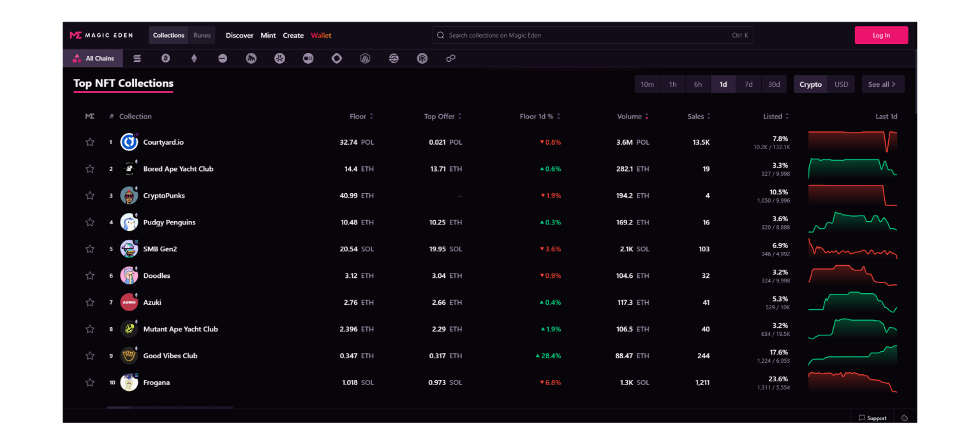Star the Bored Ape Yacht Club row
The width and height of the screenshot is (980, 445).
tap(90, 169)
